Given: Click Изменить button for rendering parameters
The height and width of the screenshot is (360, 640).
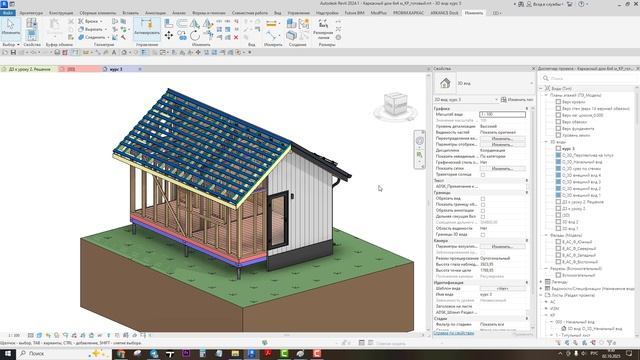Looking at the screenshot, I should (x=502, y=247).
